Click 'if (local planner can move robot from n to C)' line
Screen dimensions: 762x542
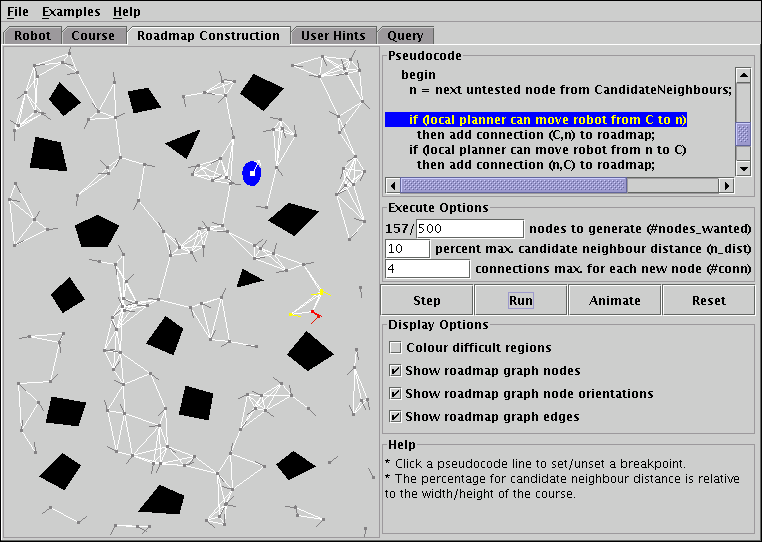click(x=547, y=150)
